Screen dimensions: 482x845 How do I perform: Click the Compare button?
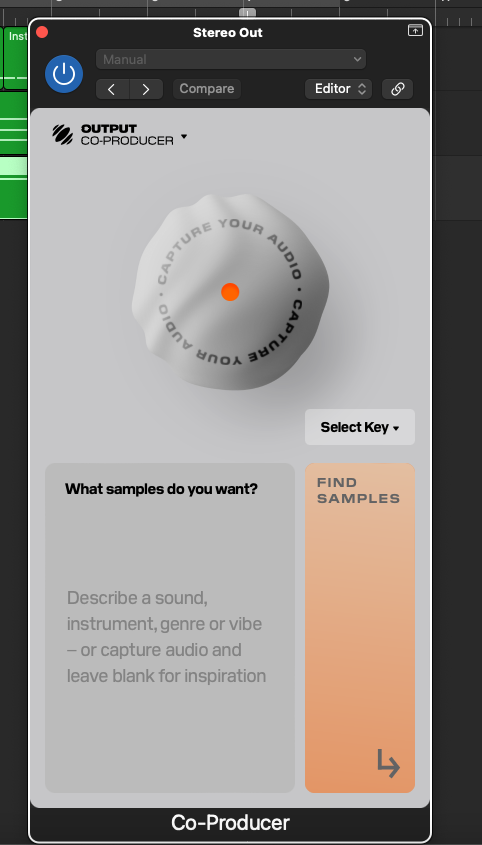point(207,89)
